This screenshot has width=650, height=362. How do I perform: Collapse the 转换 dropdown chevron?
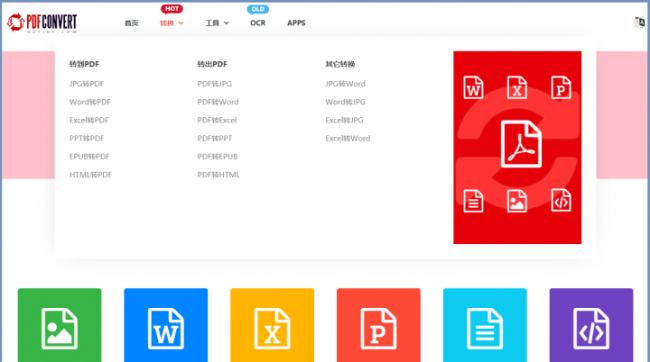point(181,23)
